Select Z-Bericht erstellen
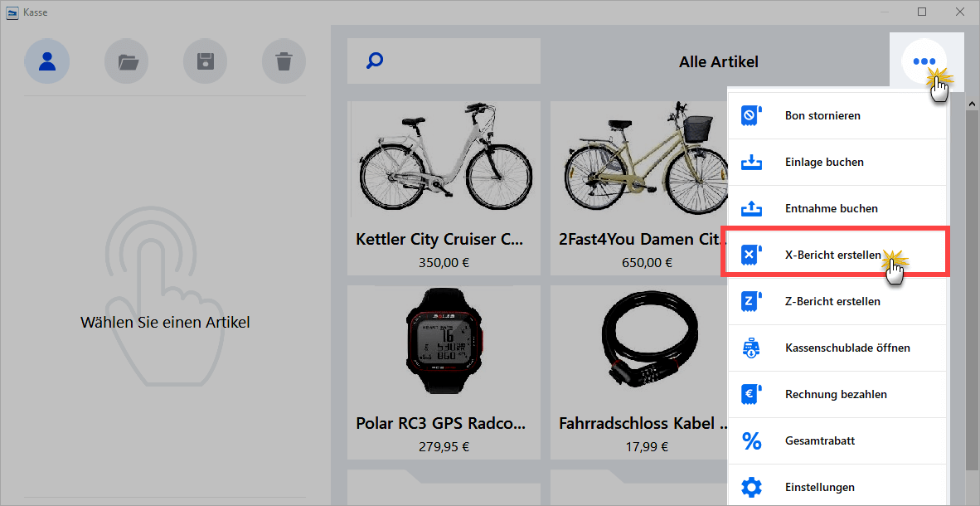Image resolution: width=980 pixels, height=506 pixels. [837, 301]
